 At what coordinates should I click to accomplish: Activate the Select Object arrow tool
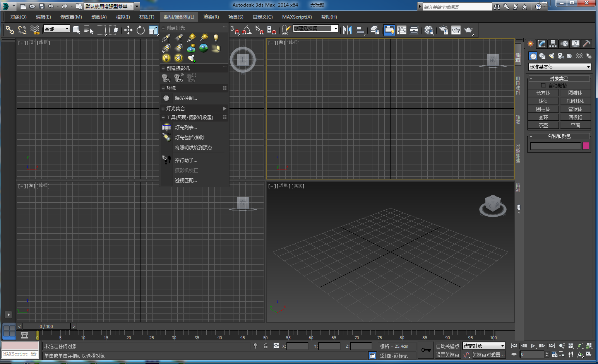tap(76, 30)
